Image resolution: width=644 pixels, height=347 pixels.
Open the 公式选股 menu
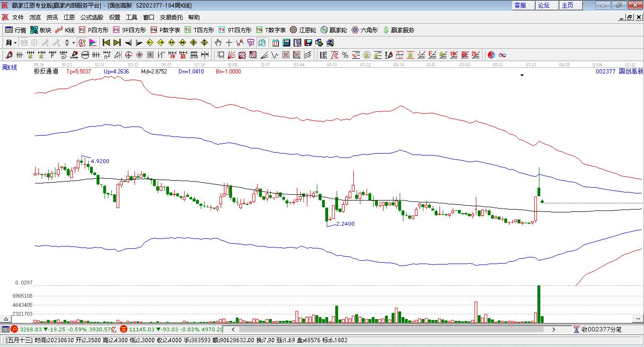pos(91,17)
